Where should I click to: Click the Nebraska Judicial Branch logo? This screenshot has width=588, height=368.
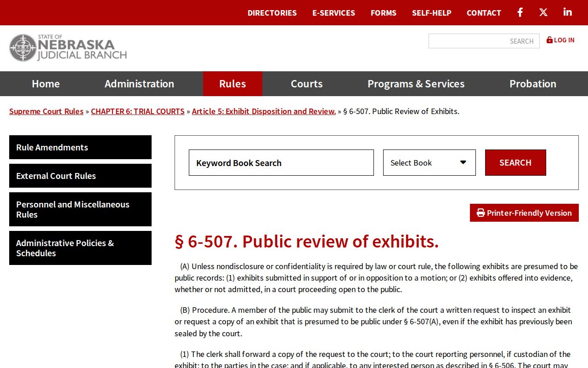pos(68,48)
